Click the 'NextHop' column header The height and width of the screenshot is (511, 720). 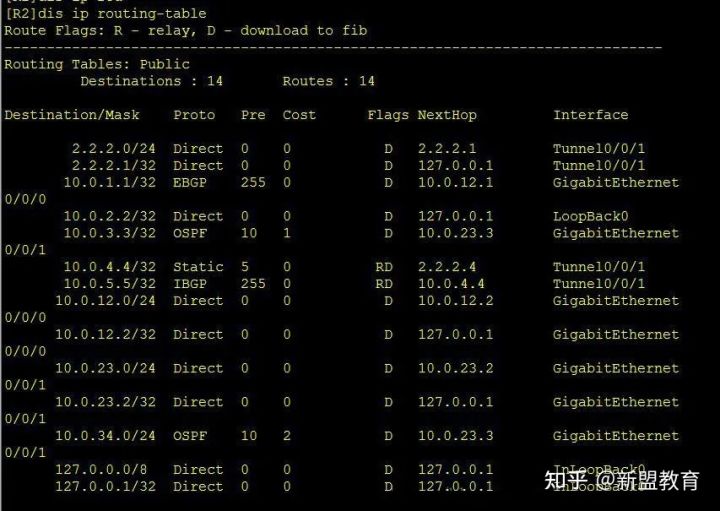point(447,115)
